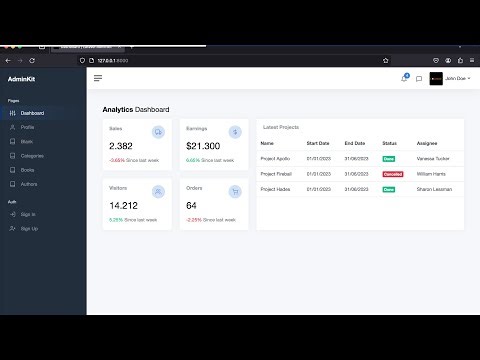Click the -2.25% Orders change text
The height and width of the screenshot is (360, 480).
pos(194,220)
